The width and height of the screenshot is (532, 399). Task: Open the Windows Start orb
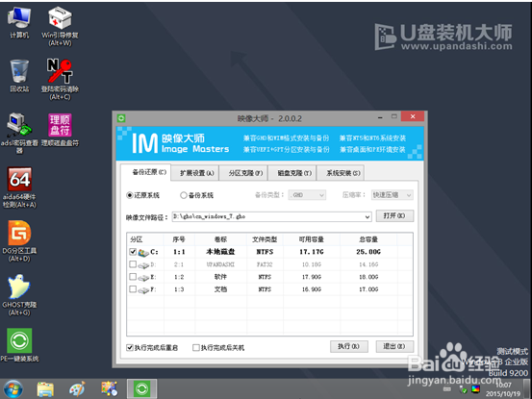[x=13, y=388]
